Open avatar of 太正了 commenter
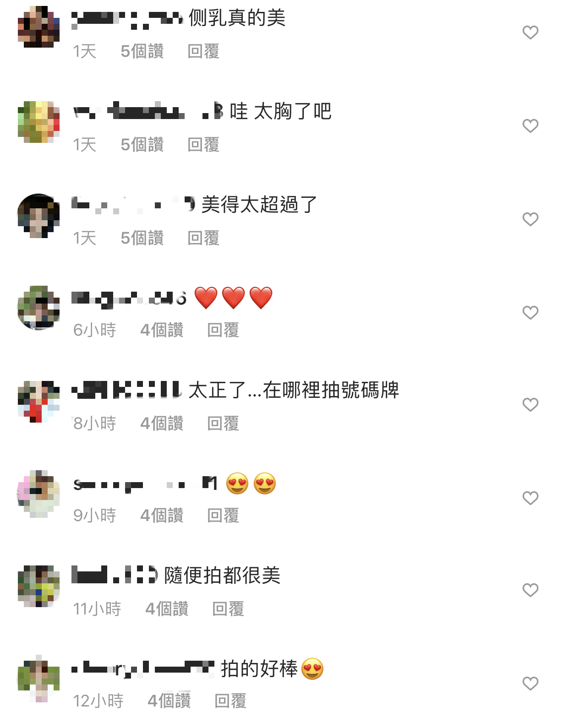The height and width of the screenshot is (728, 569). click(x=38, y=402)
